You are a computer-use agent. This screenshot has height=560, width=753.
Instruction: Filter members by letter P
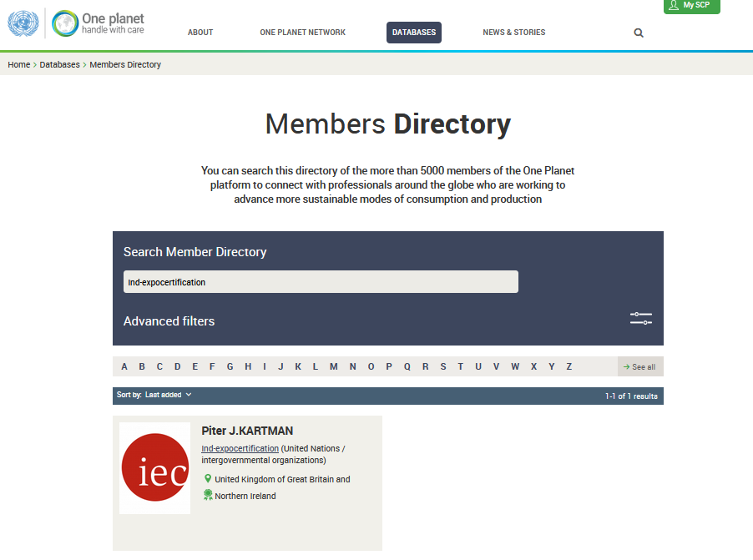point(389,366)
